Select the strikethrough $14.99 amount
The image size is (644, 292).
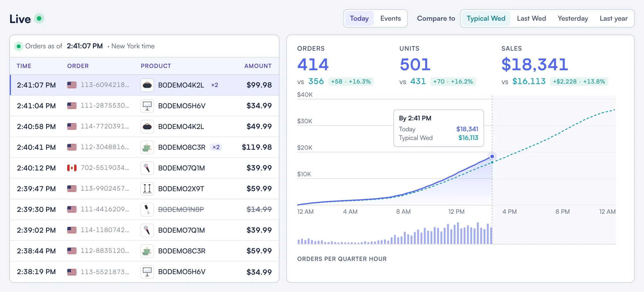pyautogui.click(x=259, y=209)
